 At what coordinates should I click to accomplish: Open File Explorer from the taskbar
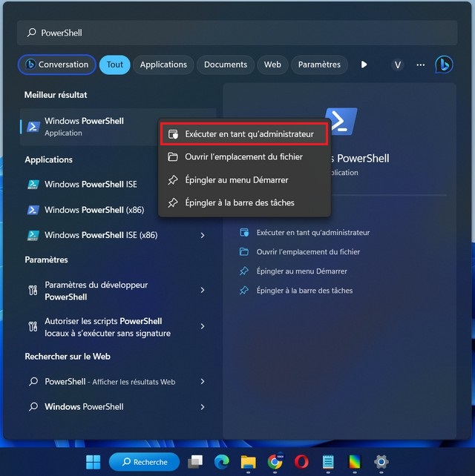coord(248,462)
